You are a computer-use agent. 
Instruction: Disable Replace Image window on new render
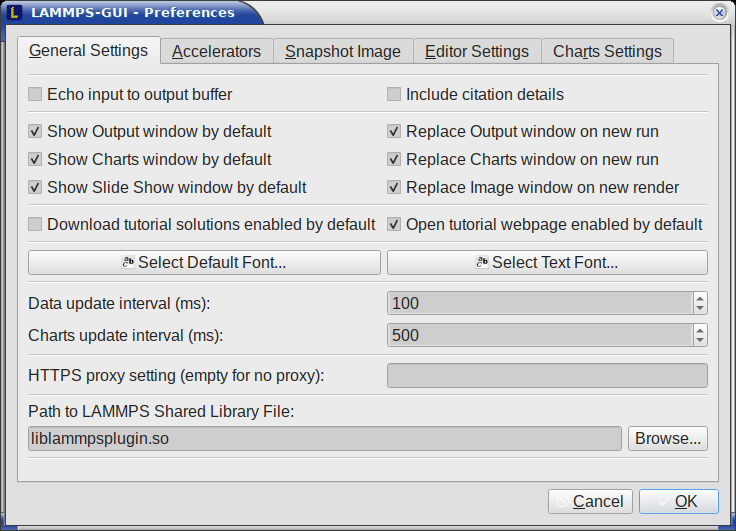[394, 187]
